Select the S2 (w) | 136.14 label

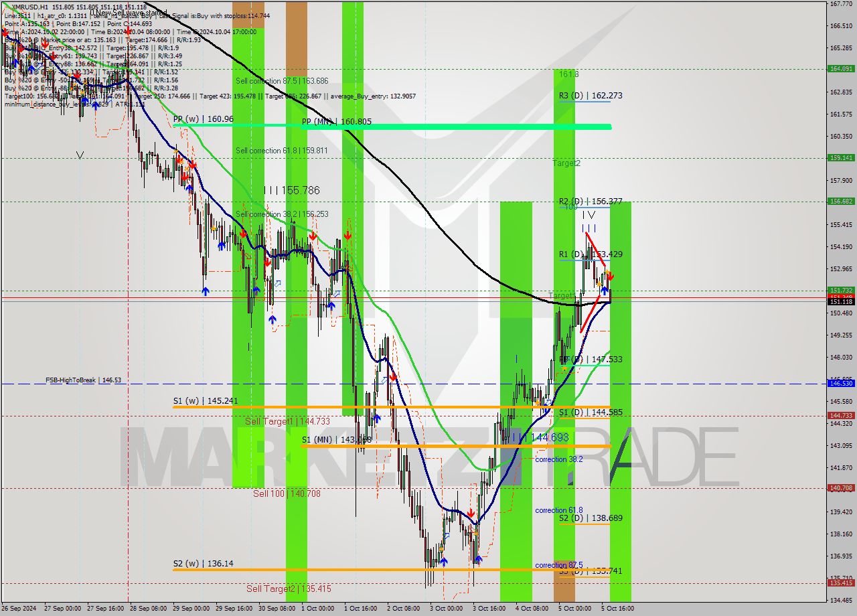204,564
